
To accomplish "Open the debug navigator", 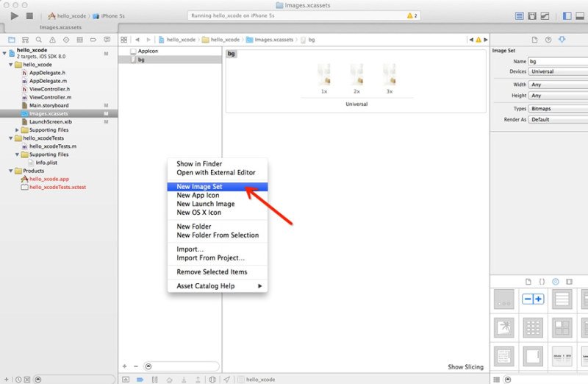I will [x=79, y=40].
